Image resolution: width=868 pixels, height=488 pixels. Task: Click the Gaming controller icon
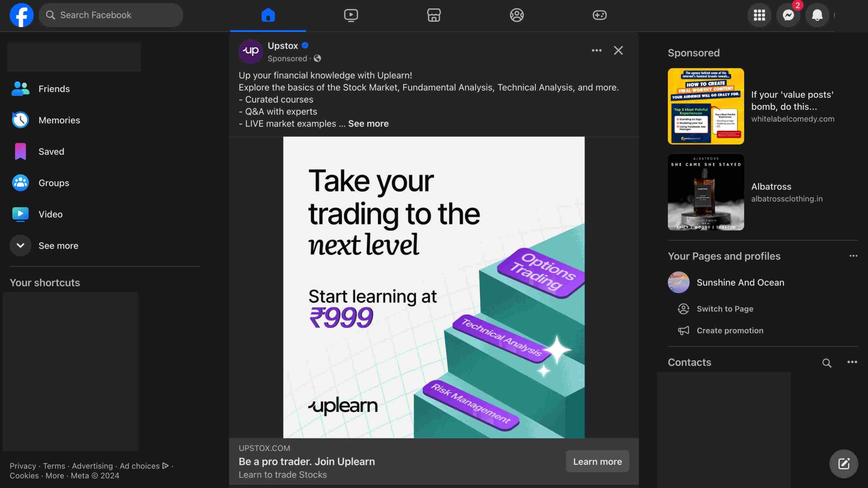coord(600,15)
